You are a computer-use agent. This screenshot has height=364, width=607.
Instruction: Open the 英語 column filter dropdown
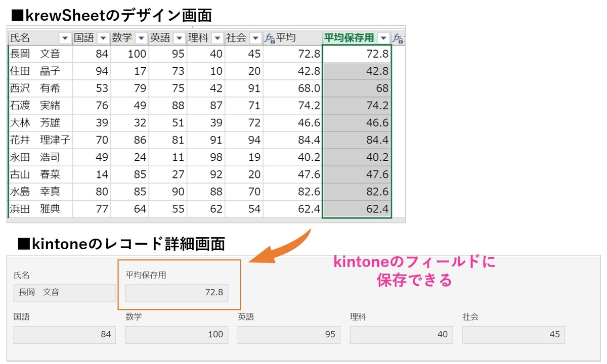pos(179,38)
